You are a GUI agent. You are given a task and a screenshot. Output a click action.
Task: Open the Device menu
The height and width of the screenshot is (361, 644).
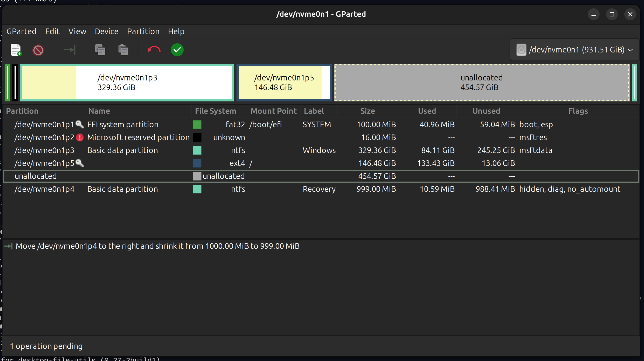coord(107,31)
